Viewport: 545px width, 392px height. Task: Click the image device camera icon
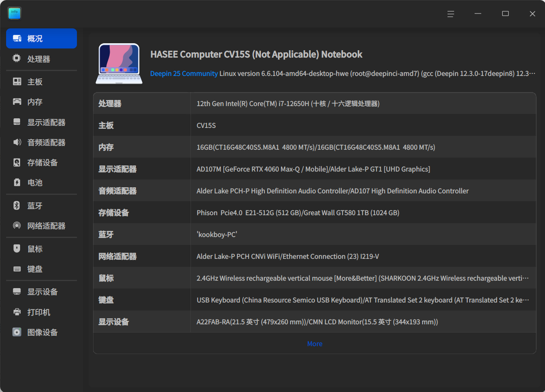point(17,332)
